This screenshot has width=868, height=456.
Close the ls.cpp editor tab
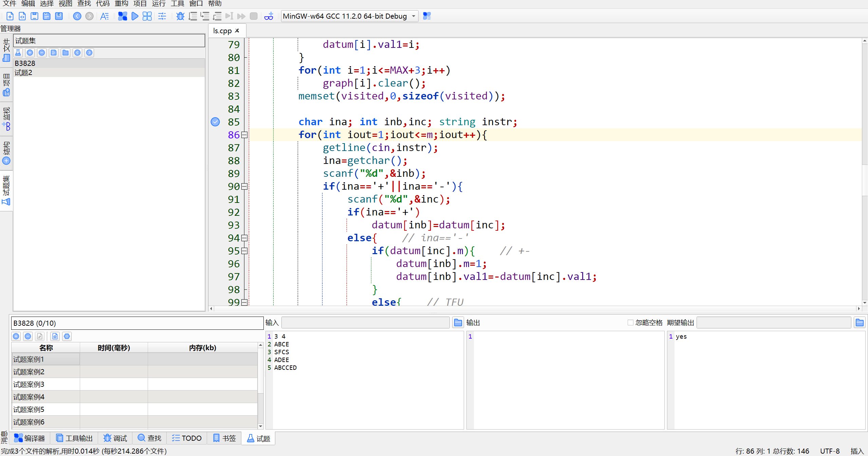pyautogui.click(x=237, y=31)
